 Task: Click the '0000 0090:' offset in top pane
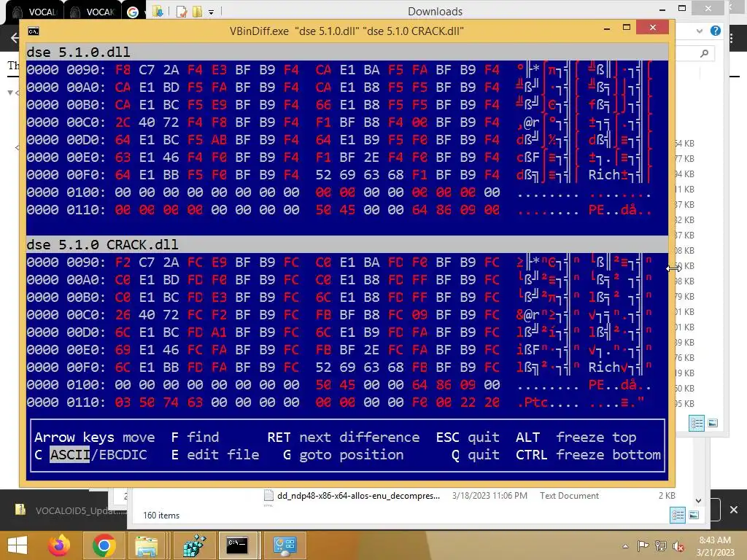(x=66, y=69)
